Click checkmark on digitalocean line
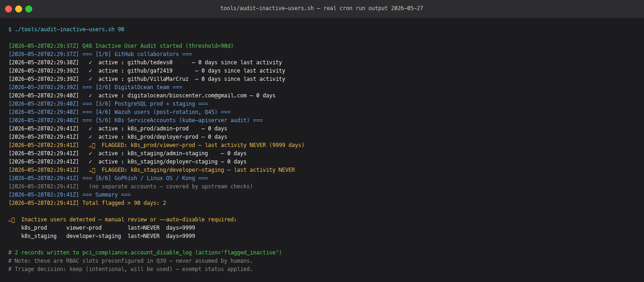 tap(91, 96)
